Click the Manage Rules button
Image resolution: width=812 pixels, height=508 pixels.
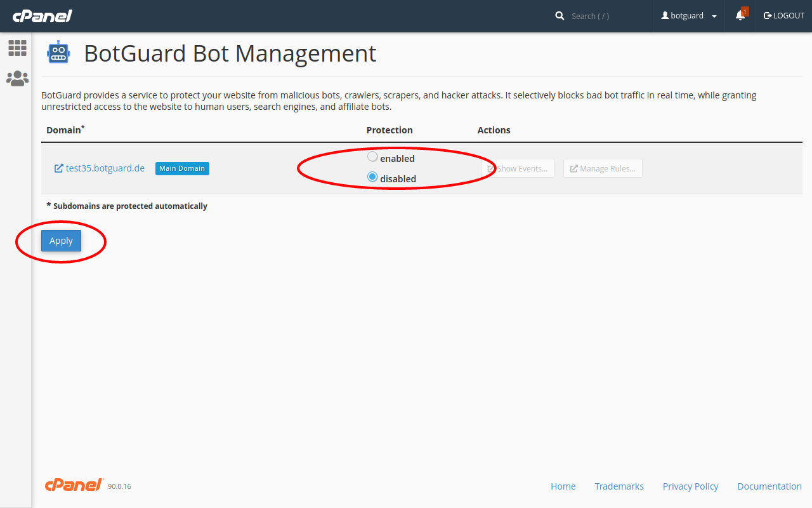click(603, 168)
